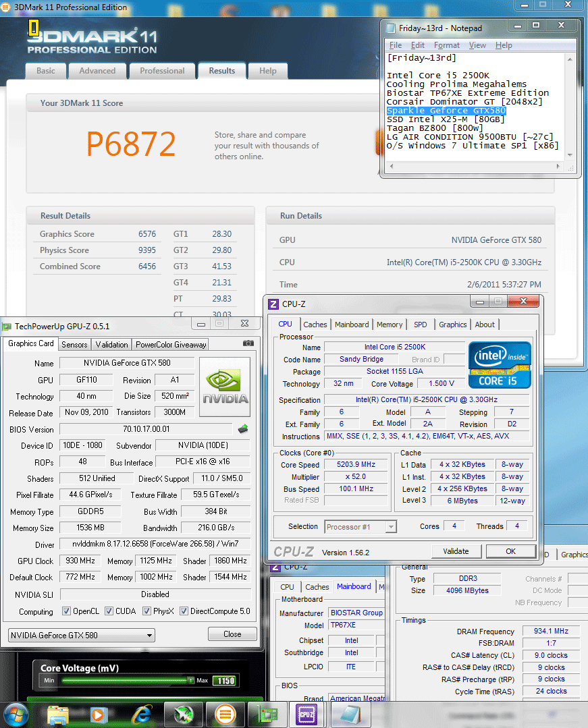Switch to 3DMark Professional tab

pyautogui.click(x=162, y=71)
